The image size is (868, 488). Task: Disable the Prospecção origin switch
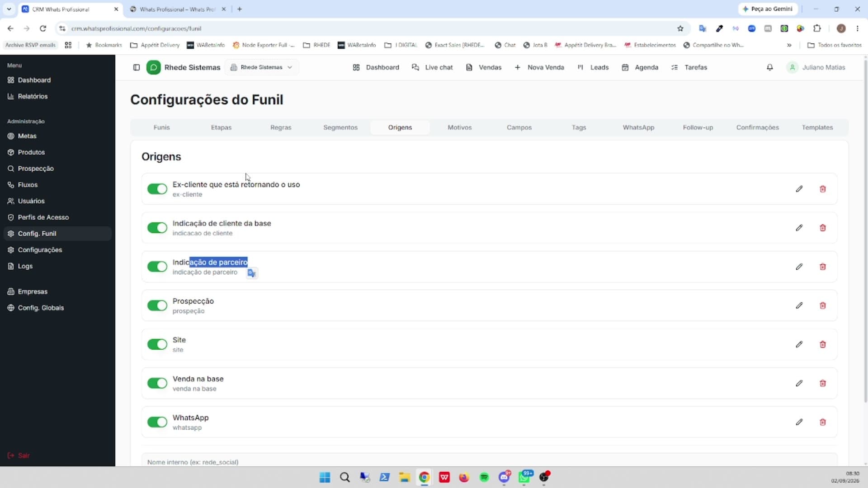[x=157, y=305]
